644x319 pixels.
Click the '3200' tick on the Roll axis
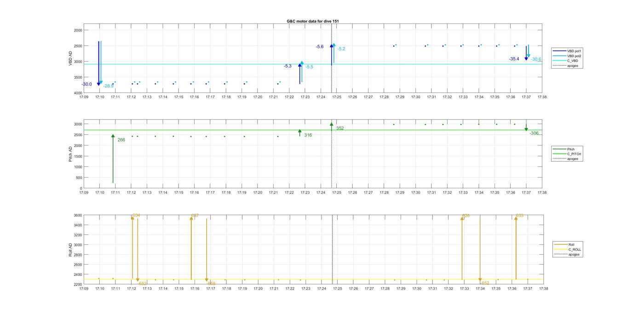coord(78,235)
